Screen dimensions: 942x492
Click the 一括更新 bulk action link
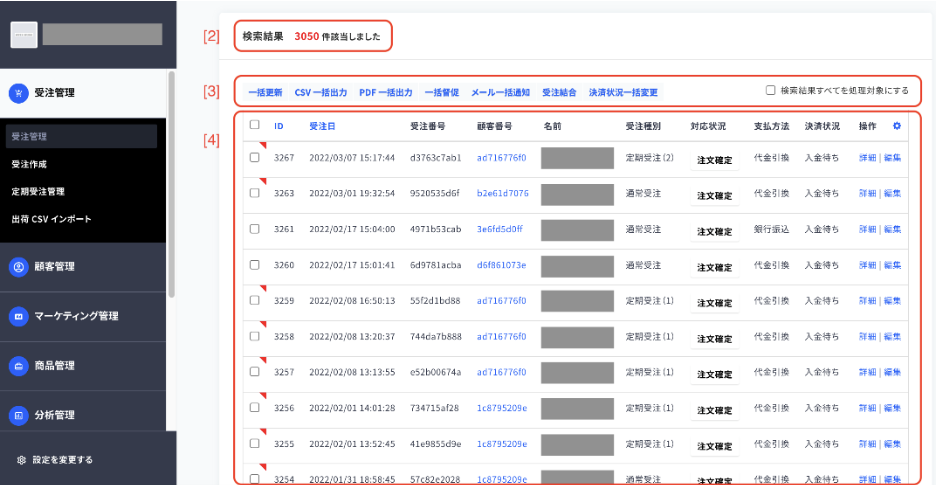(265, 93)
